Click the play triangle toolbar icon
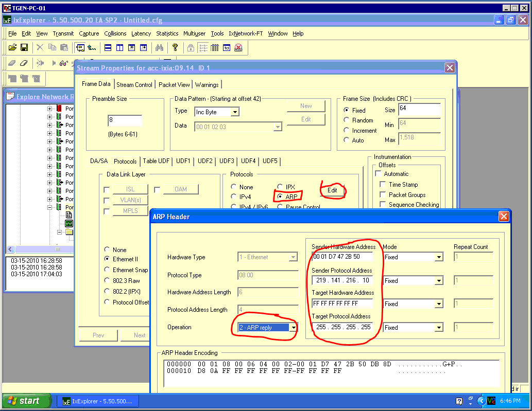Image resolution: width=532 pixels, height=411 pixels. (x=54, y=63)
